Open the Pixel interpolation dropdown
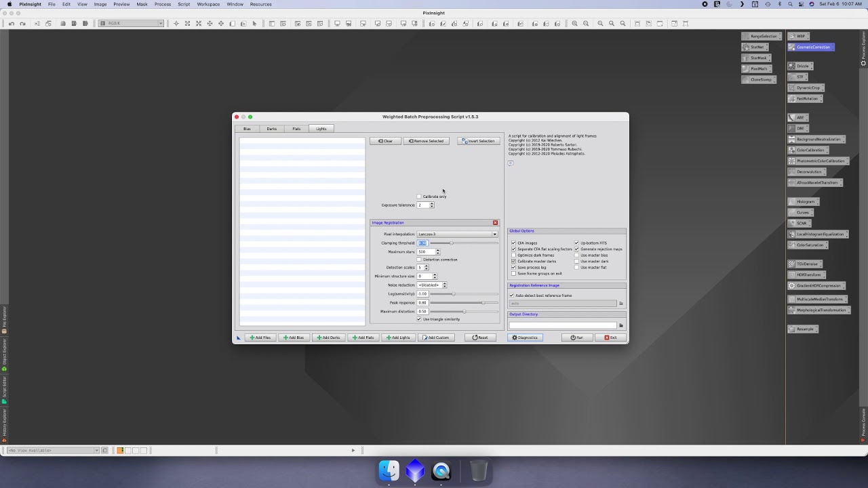 [x=458, y=234]
